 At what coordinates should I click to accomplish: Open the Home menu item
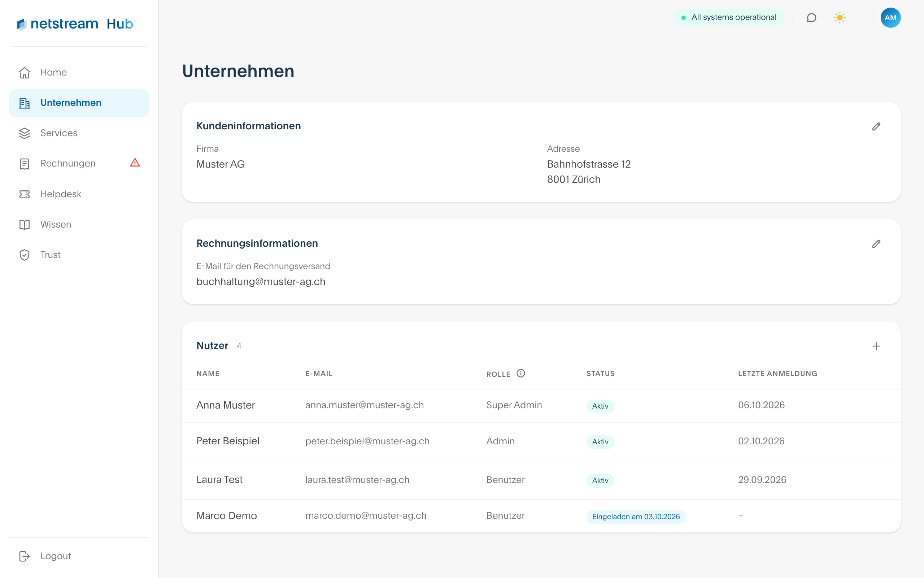[79, 72]
